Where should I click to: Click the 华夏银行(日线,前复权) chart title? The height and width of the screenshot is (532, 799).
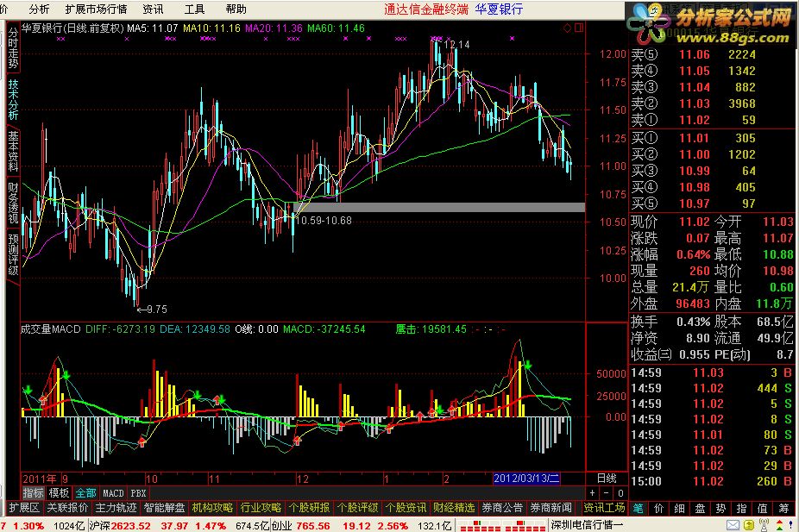pos(72,28)
